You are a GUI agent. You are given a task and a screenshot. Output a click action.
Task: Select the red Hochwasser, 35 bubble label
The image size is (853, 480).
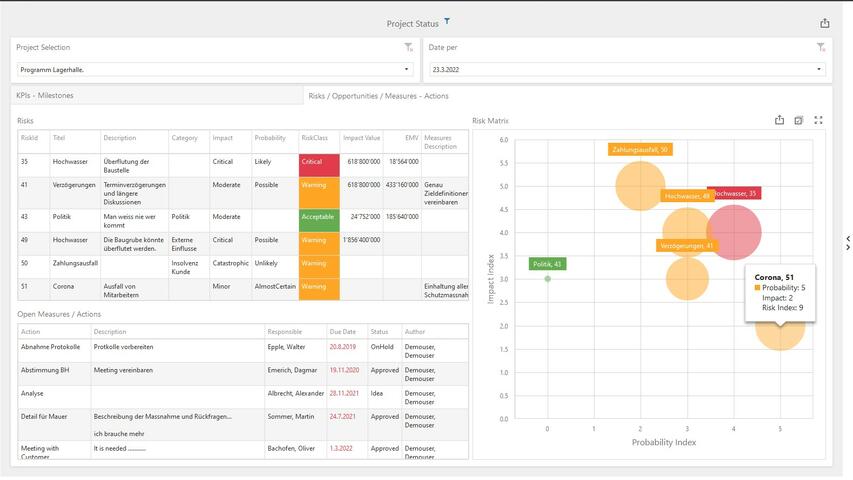(x=734, y=193)
